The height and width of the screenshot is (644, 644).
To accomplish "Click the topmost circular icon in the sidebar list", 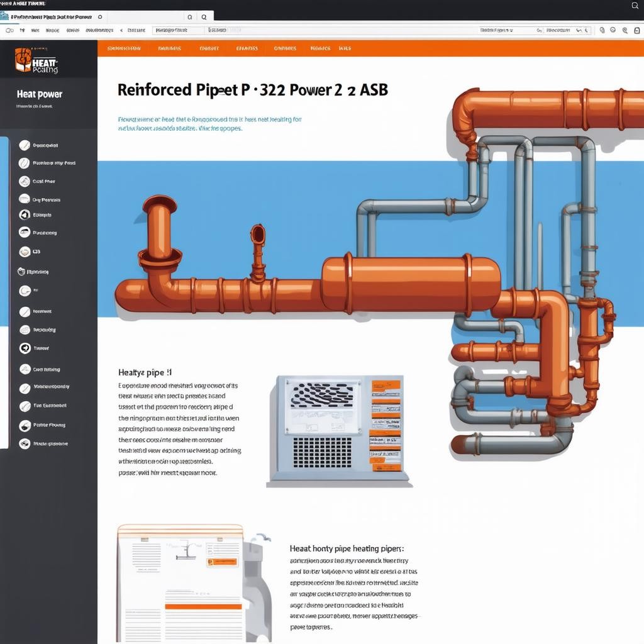I will coord(25,145).
